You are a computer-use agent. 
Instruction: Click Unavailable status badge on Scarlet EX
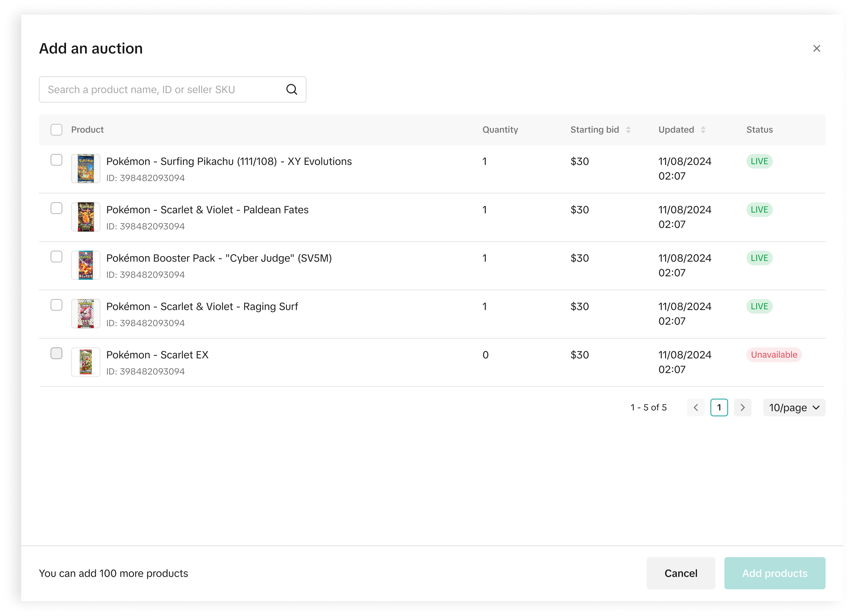[x=774, y=355]
